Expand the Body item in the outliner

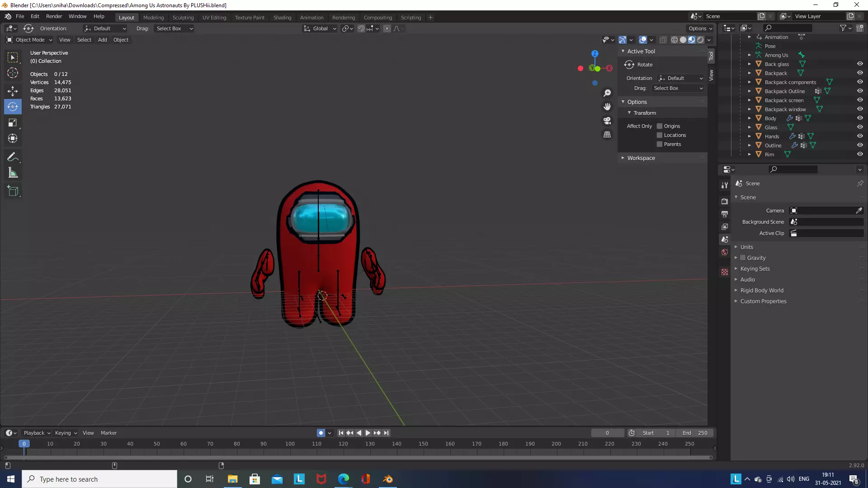coord(750,118)
